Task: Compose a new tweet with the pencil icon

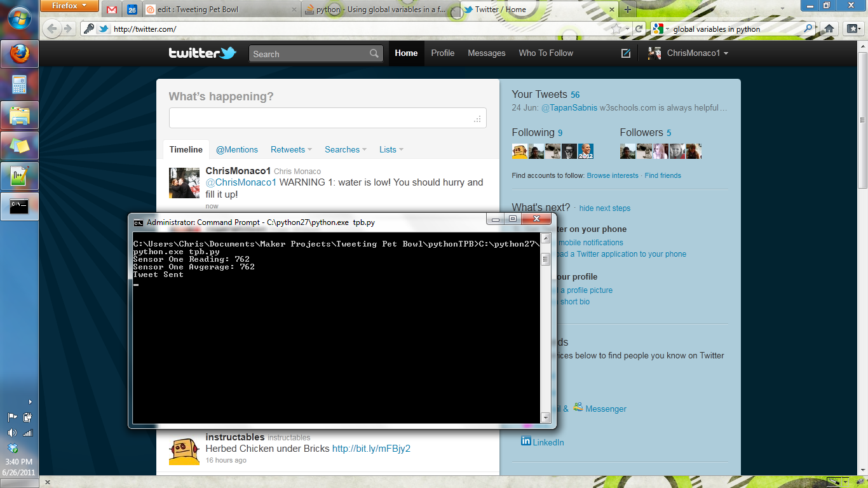Action: [626, 53]
